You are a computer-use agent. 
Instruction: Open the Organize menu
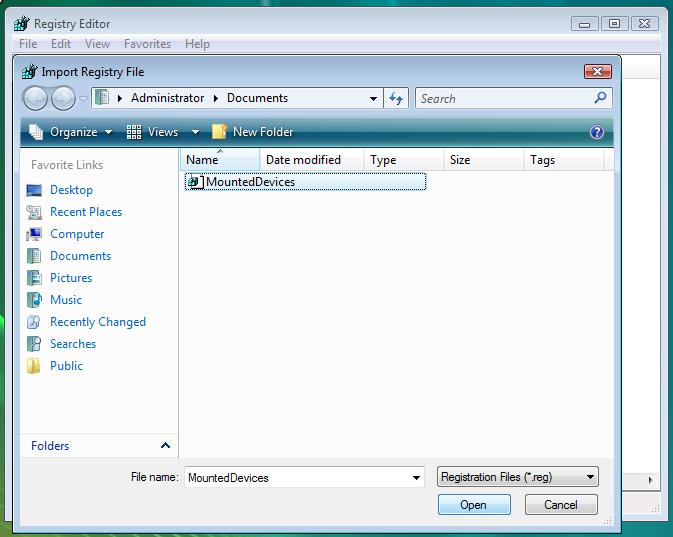pos(70,132)
